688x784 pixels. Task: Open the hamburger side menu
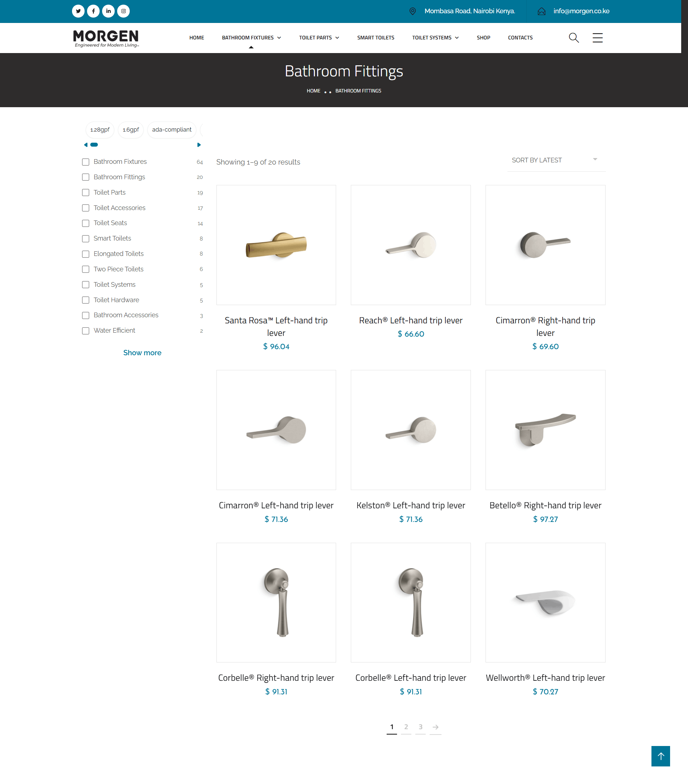click(x=597, y=38)
